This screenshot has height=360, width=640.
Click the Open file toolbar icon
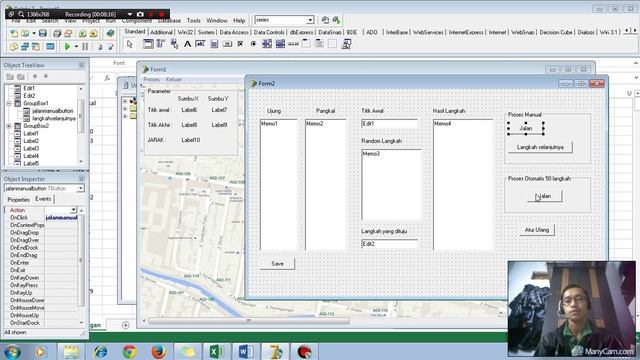click(25, 33)
